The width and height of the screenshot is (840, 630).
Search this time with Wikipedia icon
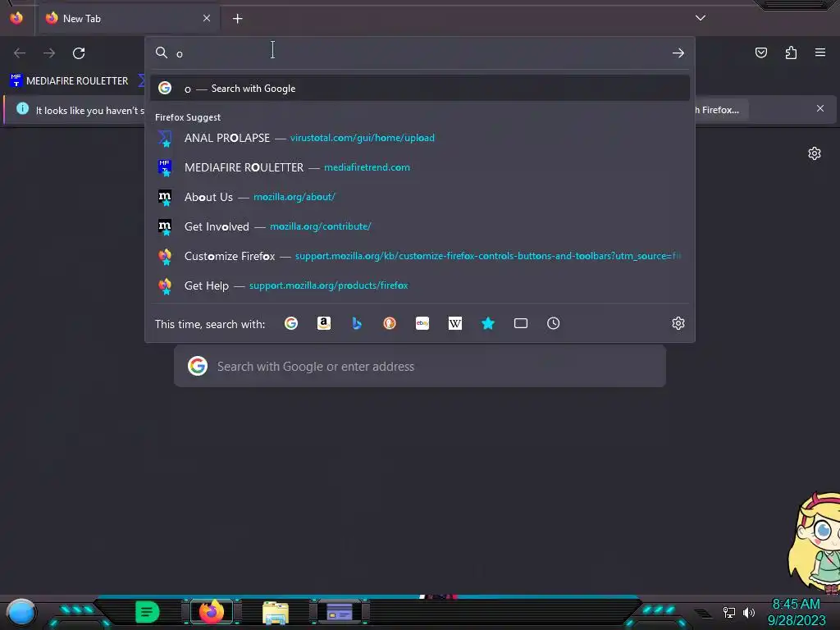(454, 323)
